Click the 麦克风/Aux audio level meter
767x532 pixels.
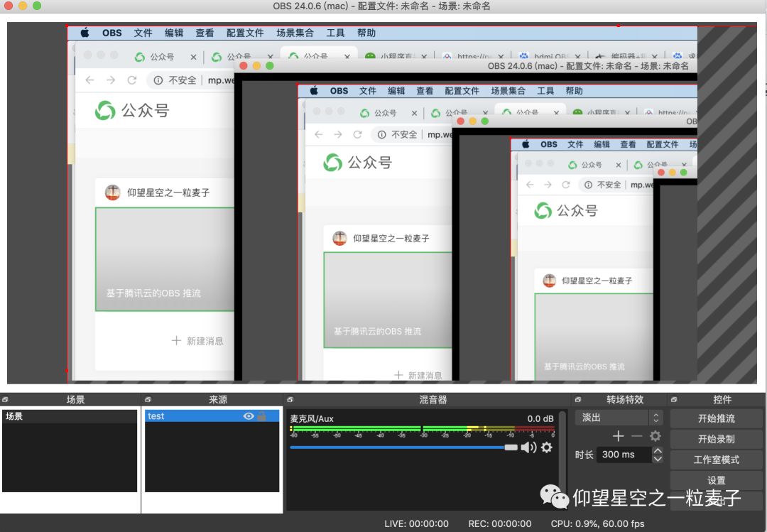coord(422,429)
